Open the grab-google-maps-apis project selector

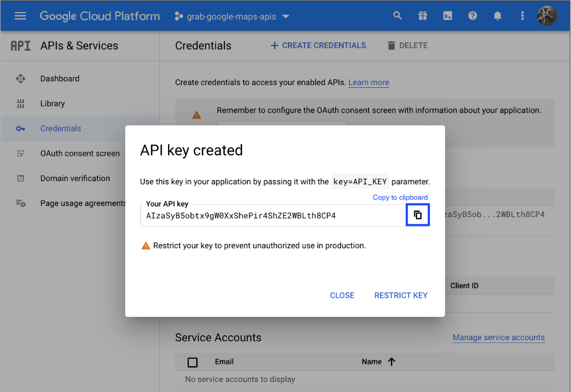[232, 16]
